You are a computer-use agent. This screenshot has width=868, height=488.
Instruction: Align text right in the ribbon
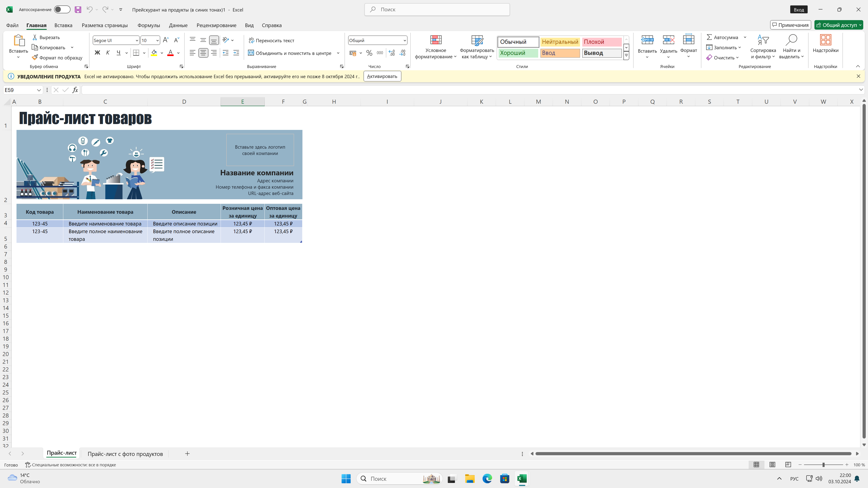(214, 53)
